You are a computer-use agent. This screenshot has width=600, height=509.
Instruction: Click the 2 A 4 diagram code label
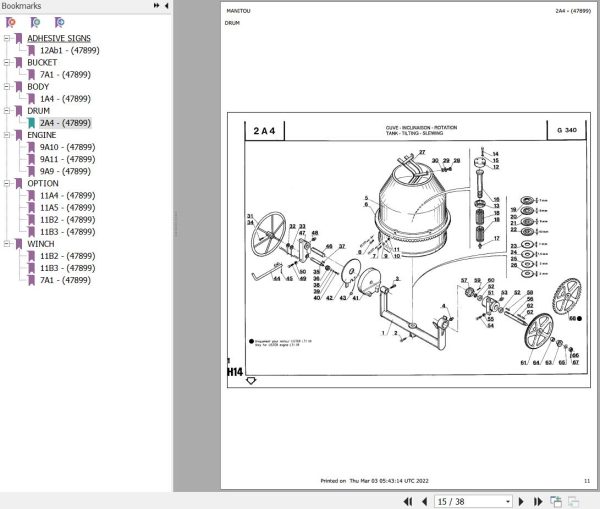point(264,131)
